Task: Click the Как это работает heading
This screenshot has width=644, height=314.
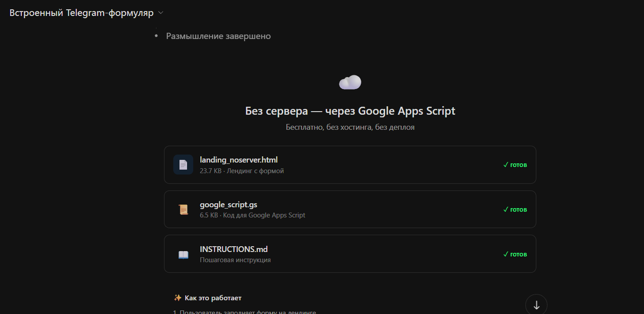Action: pos(213,298)
